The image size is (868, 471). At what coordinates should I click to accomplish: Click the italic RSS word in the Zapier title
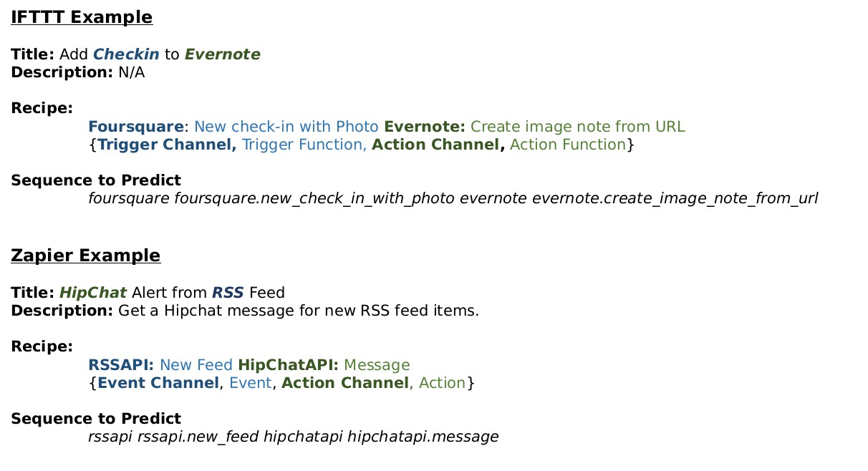228,292
